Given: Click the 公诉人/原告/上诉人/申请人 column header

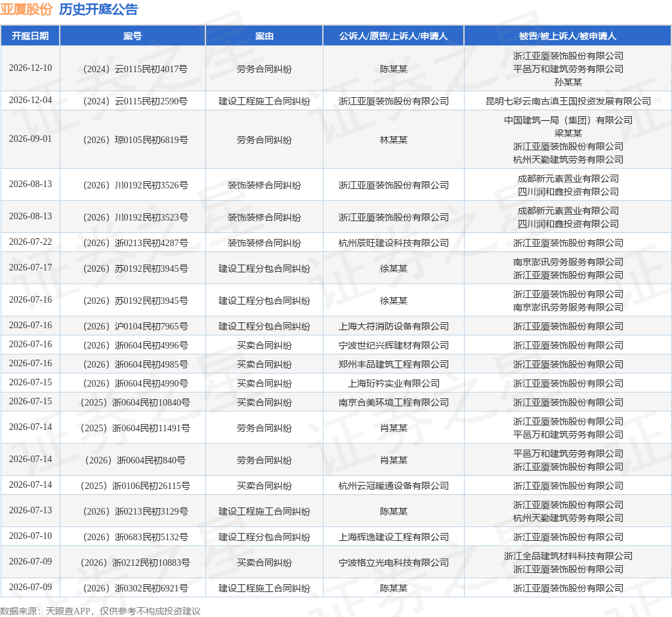Looking at the screenshot, I should click(394, 36).
